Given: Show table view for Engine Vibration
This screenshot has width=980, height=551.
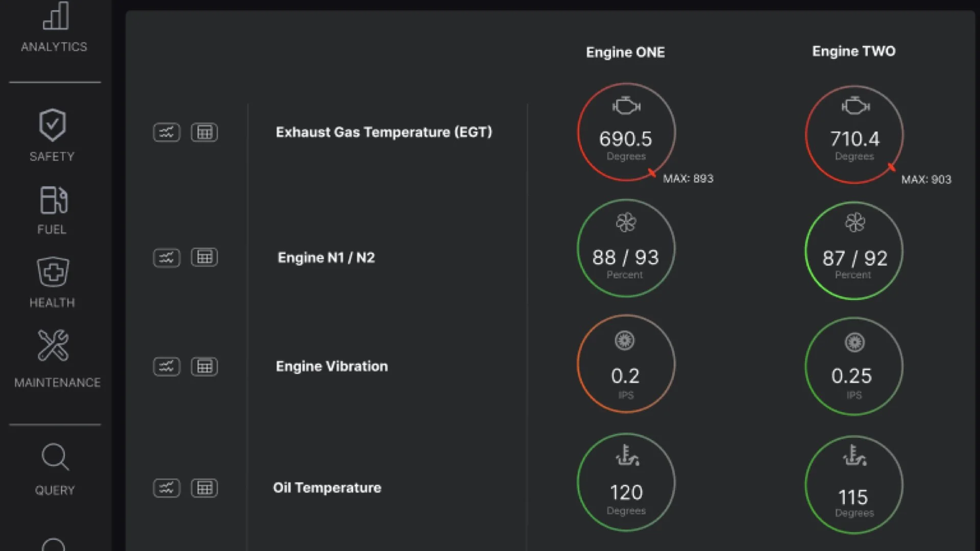Looking at the screenshot, I should pos(204,366).
